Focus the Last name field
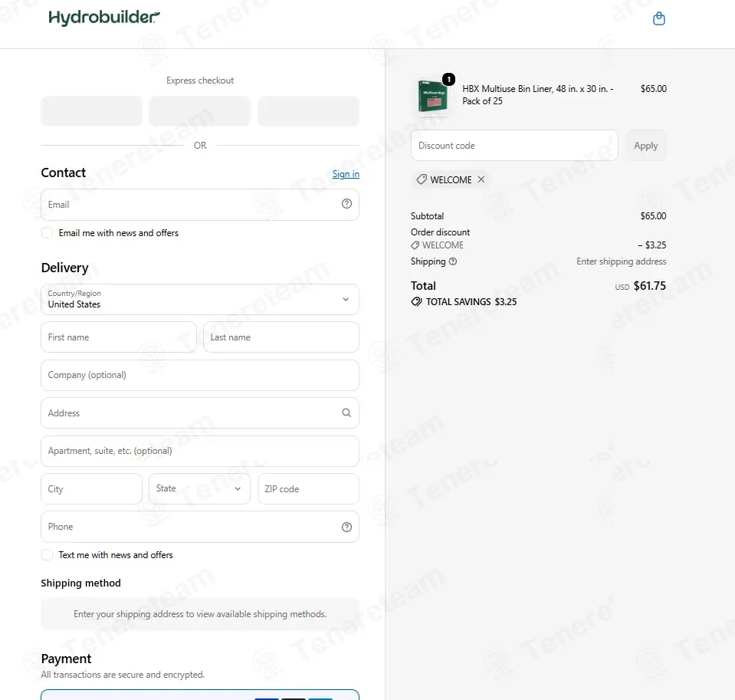Viewport: 735px width, 700px height. click(281, 337)
